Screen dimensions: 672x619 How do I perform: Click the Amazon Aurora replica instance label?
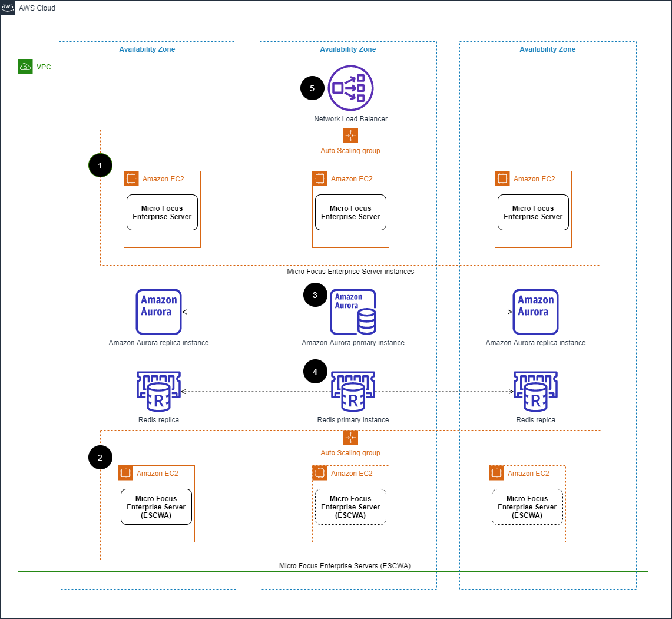(x=158, y=342)
